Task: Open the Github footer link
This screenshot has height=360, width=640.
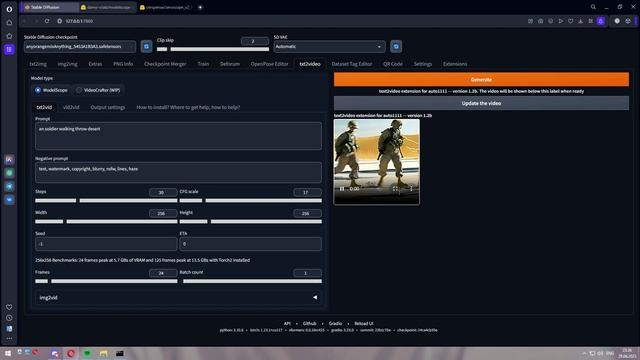Action: pos(309,323)
